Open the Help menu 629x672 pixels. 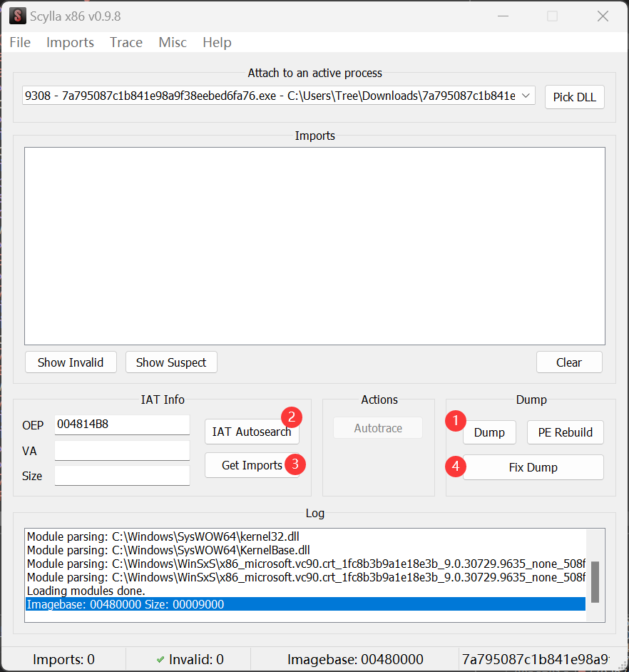coord(217,43)
